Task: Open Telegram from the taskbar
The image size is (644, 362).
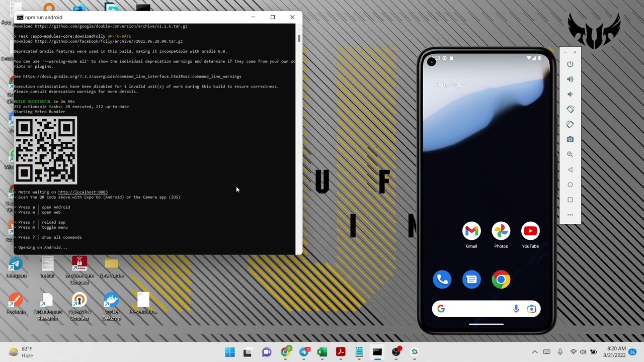Action: [x=304, y=352]
